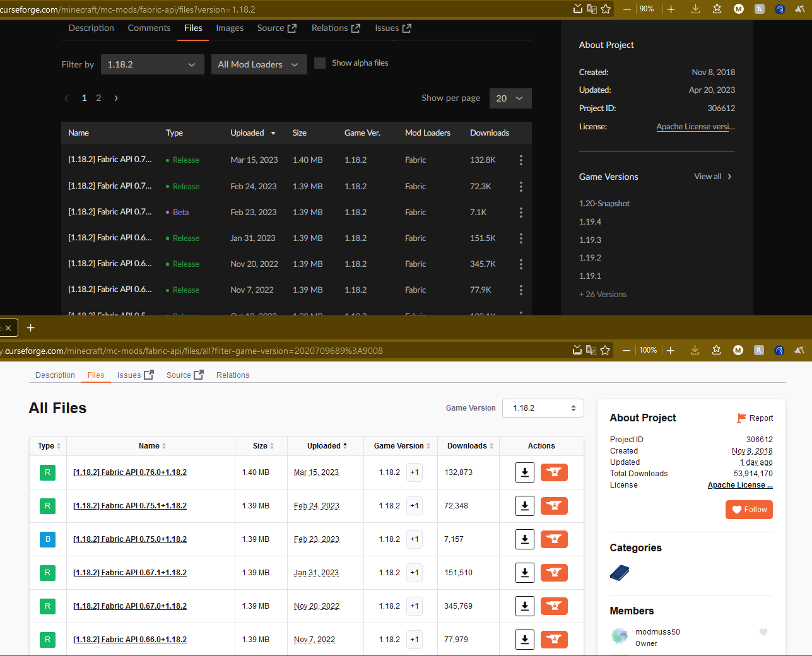Install Fabric API 0.75.1 with CurseForge app button
The image size is (812, 656).
554,506
